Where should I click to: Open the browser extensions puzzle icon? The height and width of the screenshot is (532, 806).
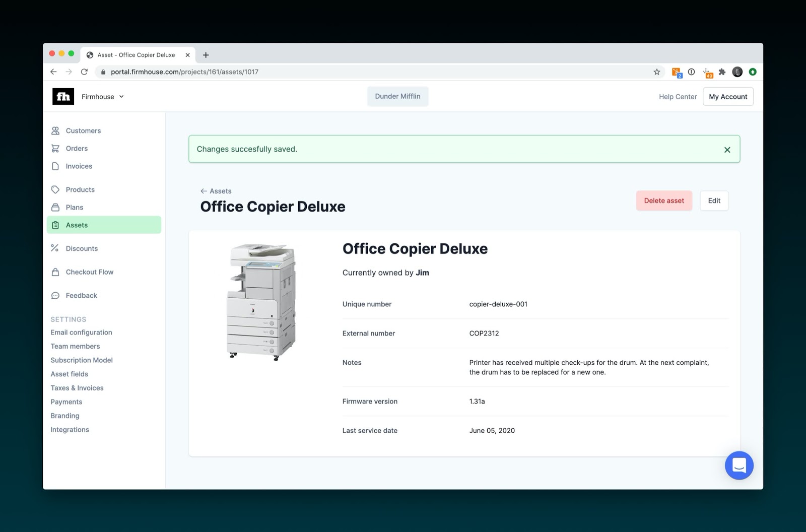tap(722, 72)
